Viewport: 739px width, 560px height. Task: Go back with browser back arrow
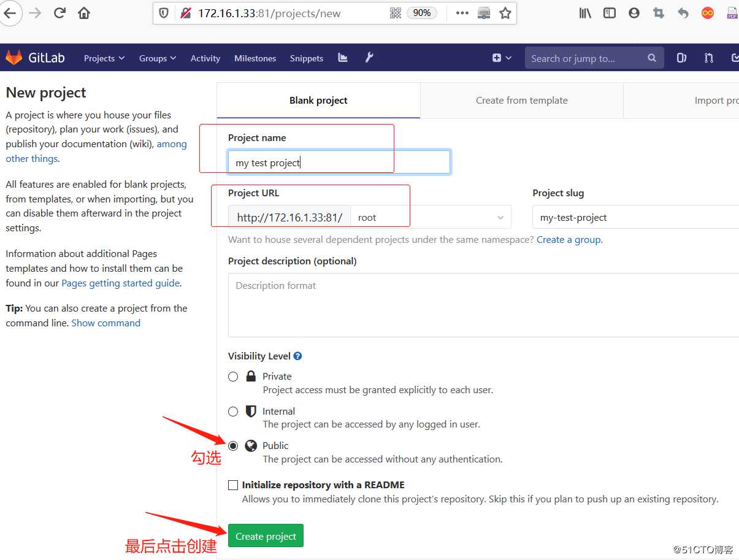pyautogui.click(x=10, y=13)
